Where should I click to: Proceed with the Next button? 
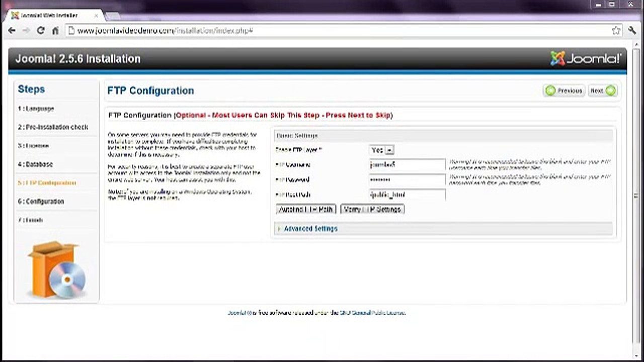pyautogui.click(x=603, y=90)
